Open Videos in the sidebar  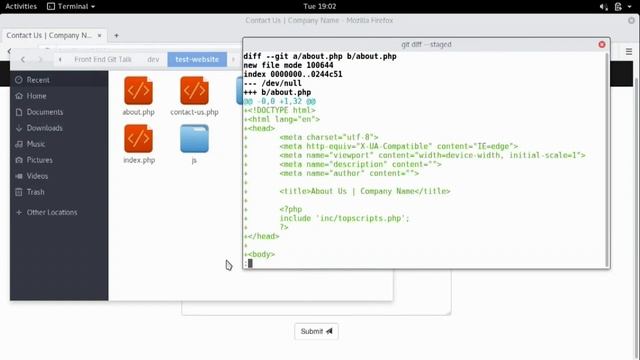click(x=59, y=176)
